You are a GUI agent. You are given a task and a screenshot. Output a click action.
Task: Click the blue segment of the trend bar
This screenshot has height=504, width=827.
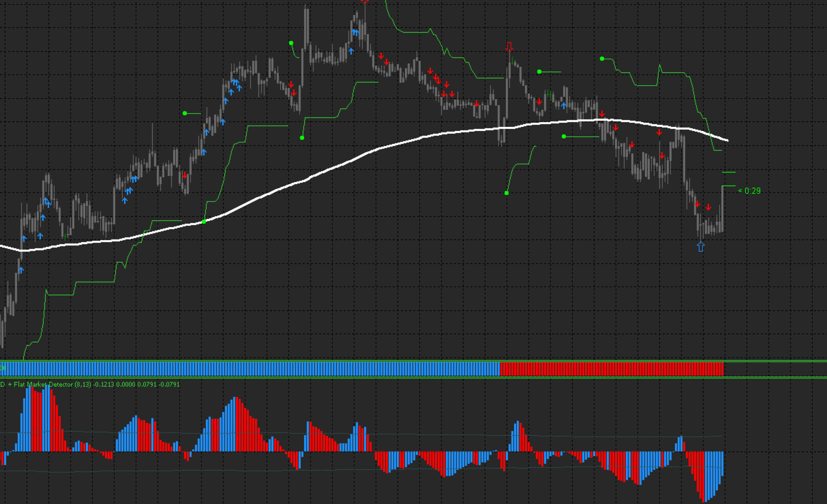click(250, 369)
